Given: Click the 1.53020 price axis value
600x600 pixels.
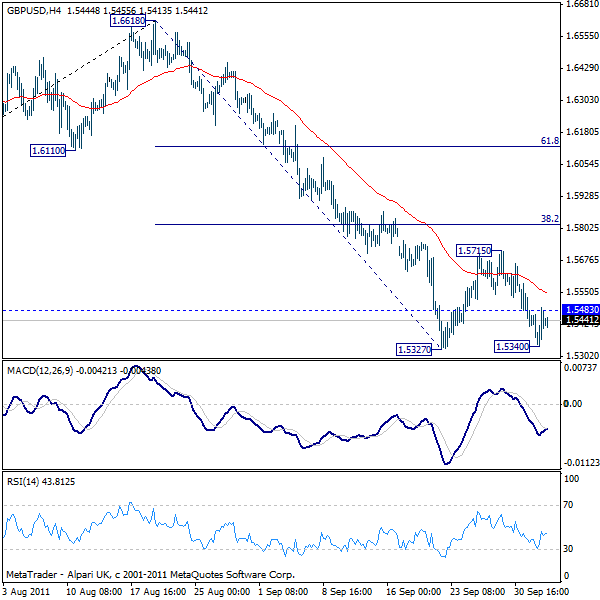Looking at the screenshot, I should pyautogui.click(x=582, y=355).
